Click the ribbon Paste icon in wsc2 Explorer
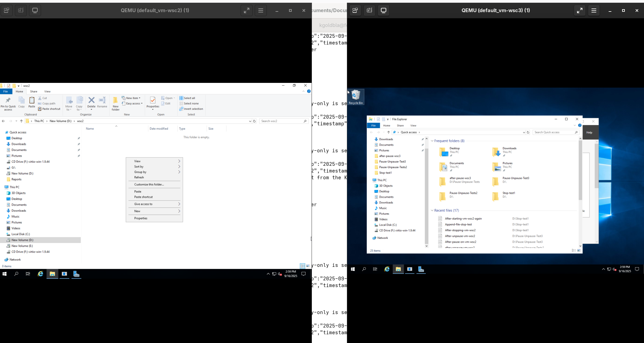The image size is (644, 343). click(32, 102)
